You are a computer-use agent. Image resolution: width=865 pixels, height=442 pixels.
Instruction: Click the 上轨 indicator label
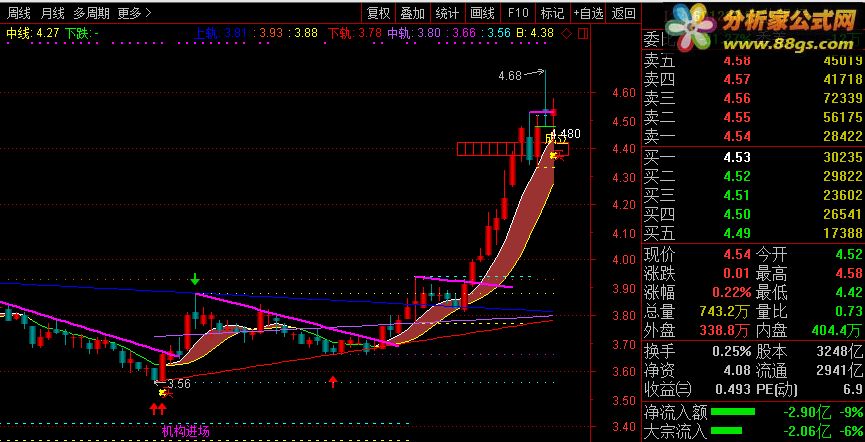206,34
